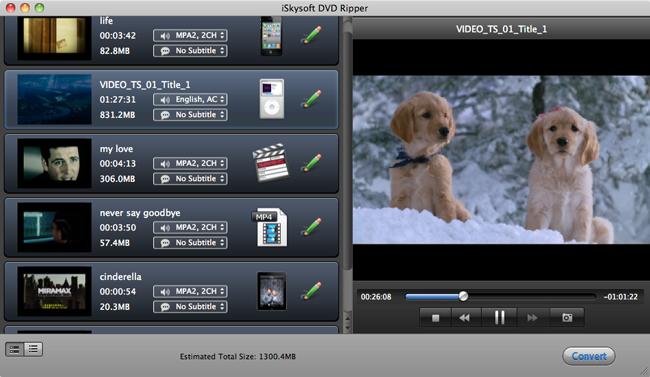Click VIDEO_TS_01_Title_1 title in clip list
This screenshot has width=650, height=377.
coord(145,85)
